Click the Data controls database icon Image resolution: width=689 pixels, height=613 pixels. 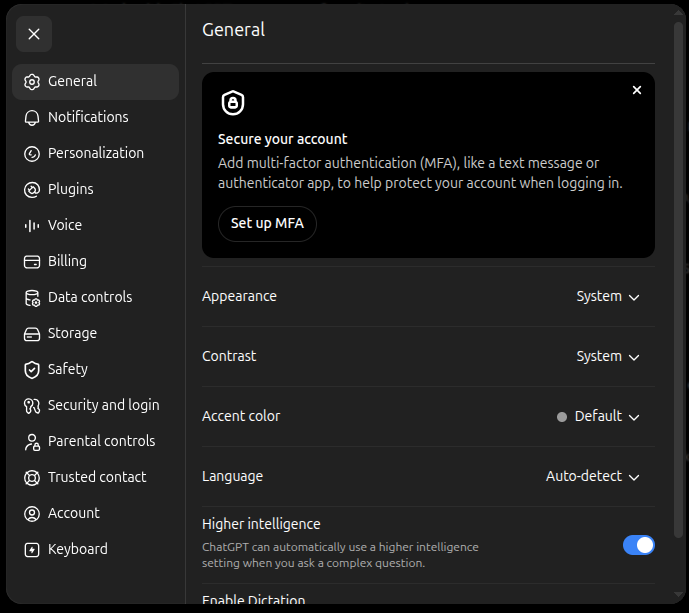32,298
